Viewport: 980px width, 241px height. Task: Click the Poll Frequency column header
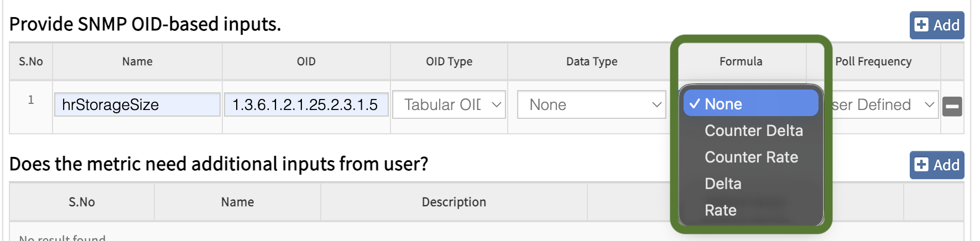(873, 61)
